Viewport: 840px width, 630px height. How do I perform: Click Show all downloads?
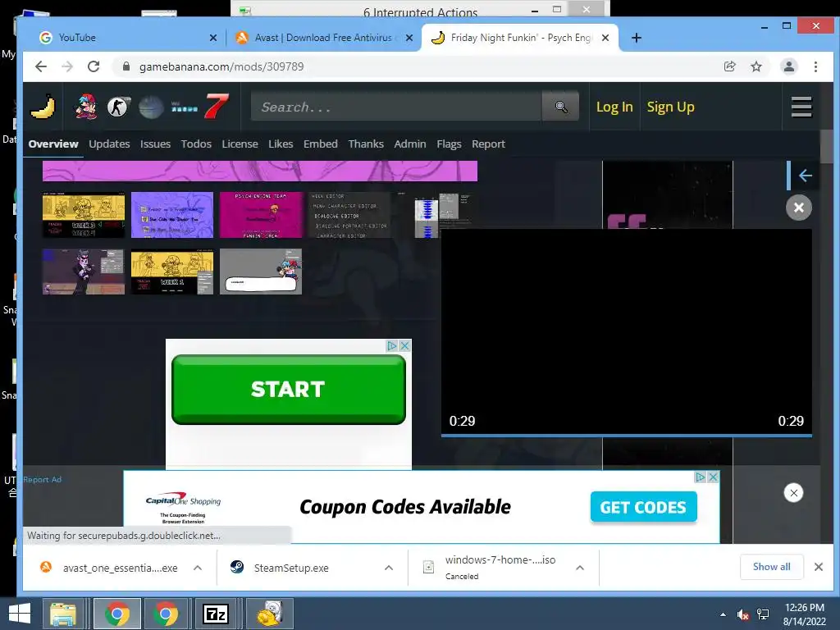[771, 567]
